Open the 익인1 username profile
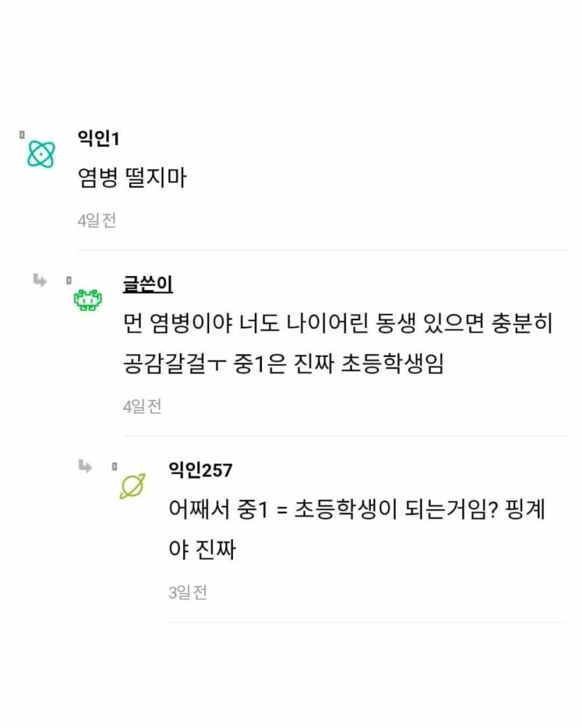 pyautogui.click(x=98, y=139)
